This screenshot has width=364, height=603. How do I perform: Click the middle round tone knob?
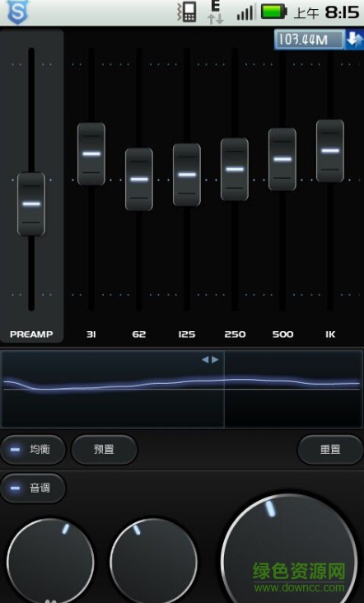tap(154, 562)
